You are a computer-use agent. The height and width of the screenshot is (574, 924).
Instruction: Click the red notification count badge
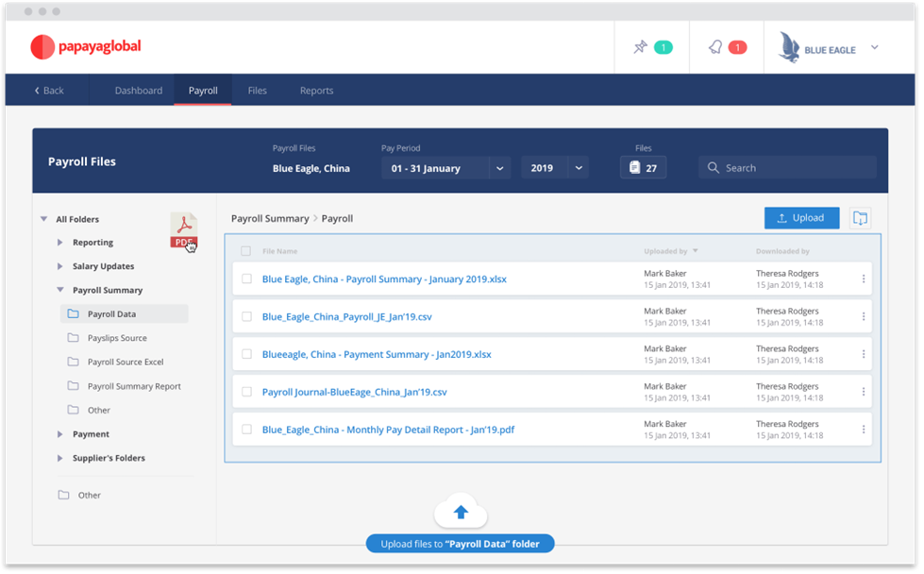[737, 47]
